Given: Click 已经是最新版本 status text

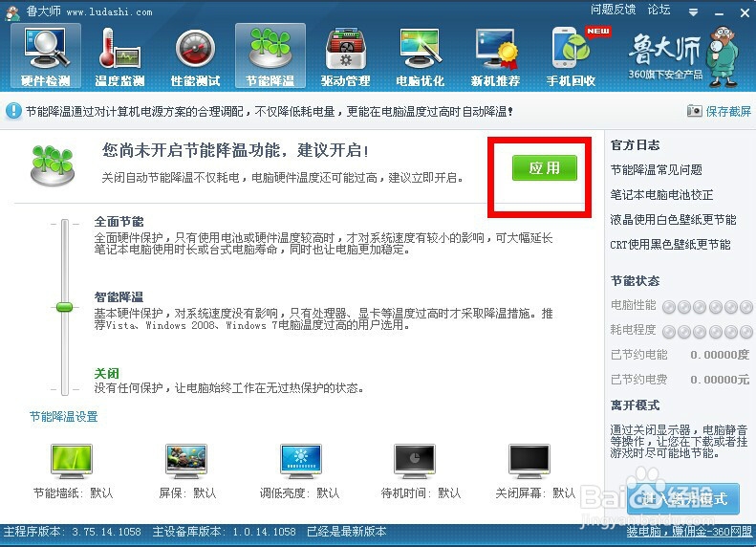Looking at the screenshot, I should point(347,532).
